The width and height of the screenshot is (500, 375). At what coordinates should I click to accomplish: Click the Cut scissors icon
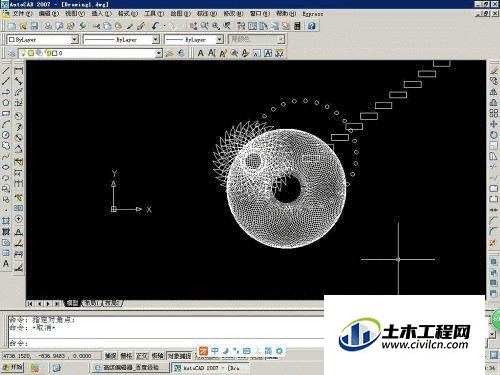[96, 26]
